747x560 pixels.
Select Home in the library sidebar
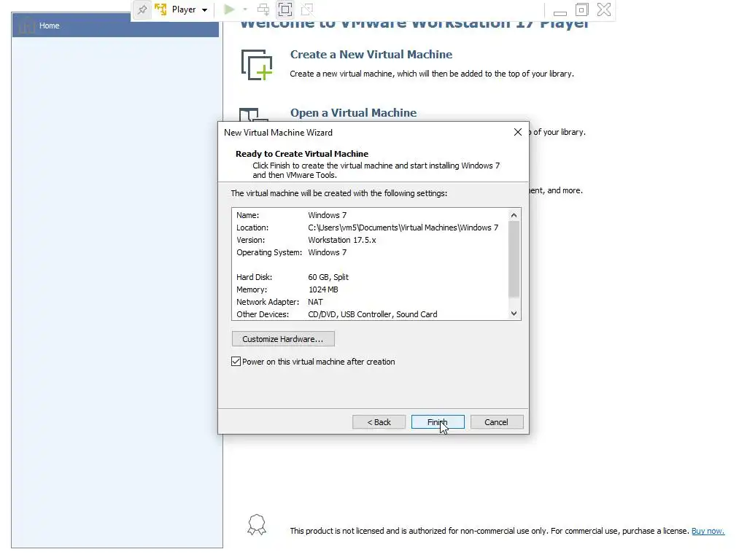pyautogui.click(x=115, y=26)
